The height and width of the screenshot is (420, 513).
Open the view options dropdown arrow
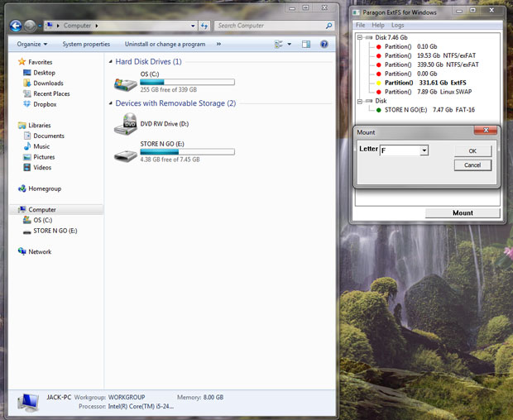click(290, 44)
